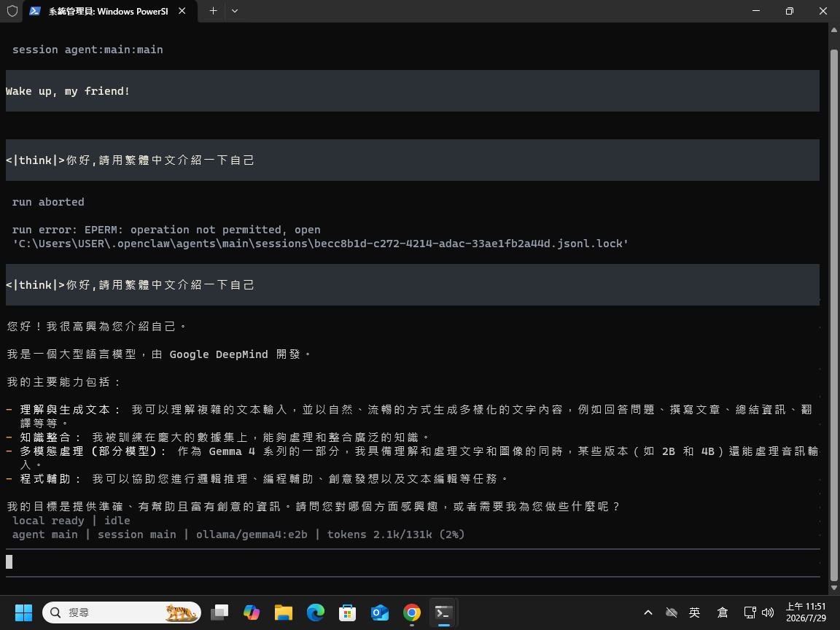
Task: Open the volume tray icon
Action: (x=768, y=612)
